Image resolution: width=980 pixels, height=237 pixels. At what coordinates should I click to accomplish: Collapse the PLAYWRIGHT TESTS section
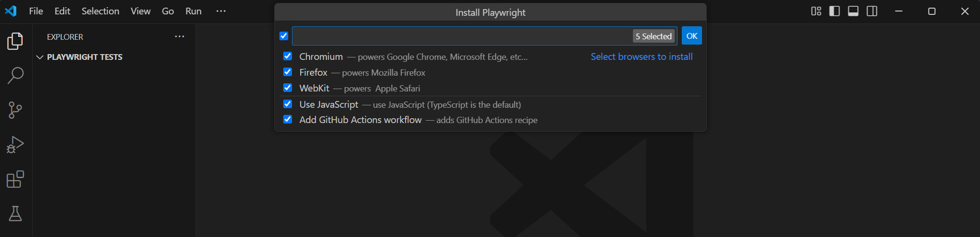(40, 57)
